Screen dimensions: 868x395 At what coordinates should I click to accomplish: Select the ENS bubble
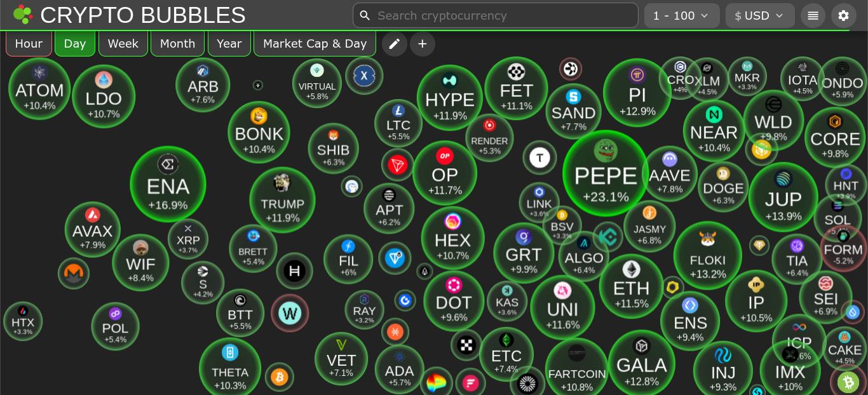tap(690, 321)
